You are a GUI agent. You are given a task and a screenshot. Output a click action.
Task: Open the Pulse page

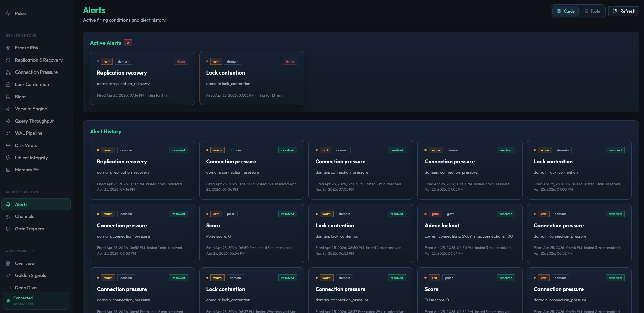pos(37,13)
